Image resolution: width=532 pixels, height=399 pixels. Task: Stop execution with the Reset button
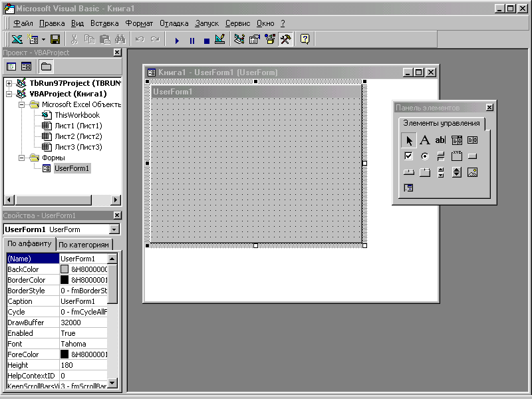207,41
